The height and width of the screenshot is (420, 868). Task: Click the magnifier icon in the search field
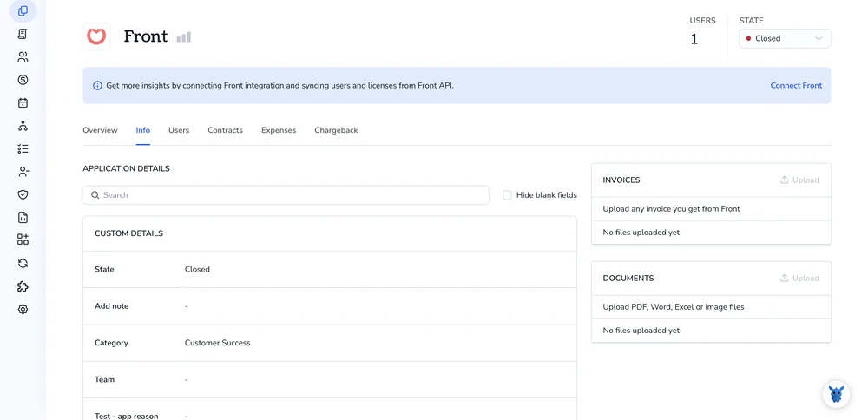pos(95,195)
